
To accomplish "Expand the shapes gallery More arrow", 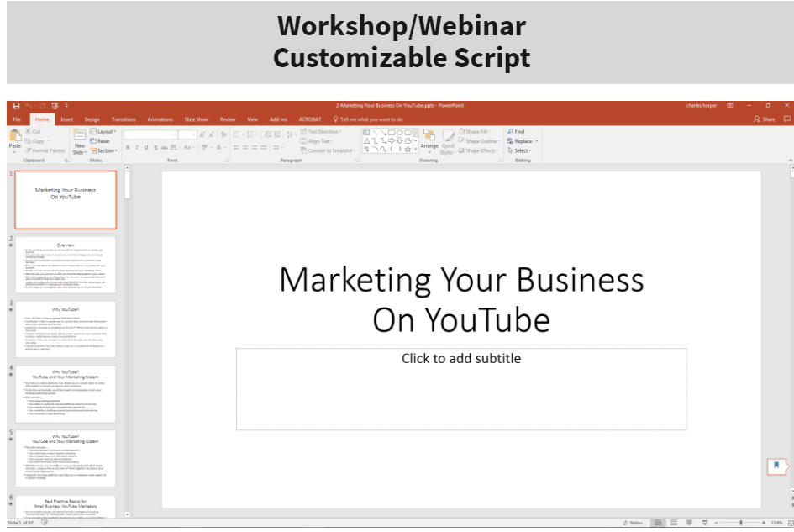I will point(416,150).
